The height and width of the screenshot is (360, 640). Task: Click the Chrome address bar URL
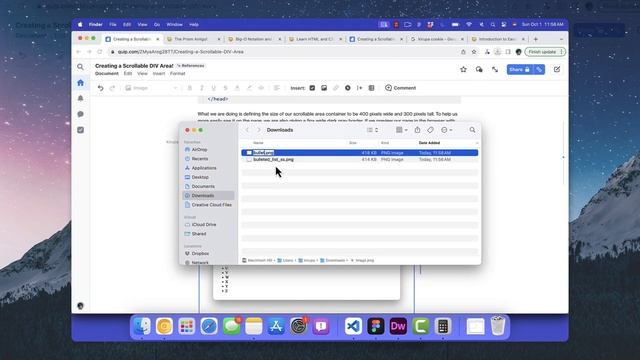point(180,52)
